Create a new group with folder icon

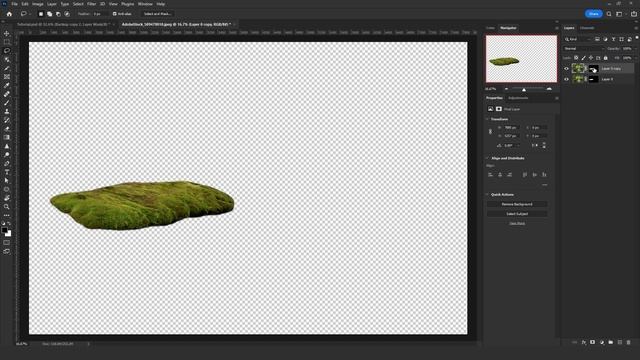tap(611, 342)
